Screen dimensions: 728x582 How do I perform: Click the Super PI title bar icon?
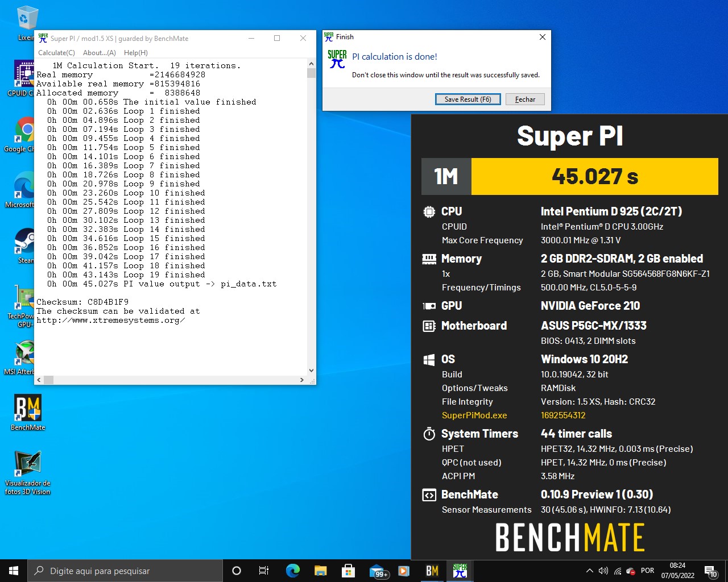coord(43,38)
